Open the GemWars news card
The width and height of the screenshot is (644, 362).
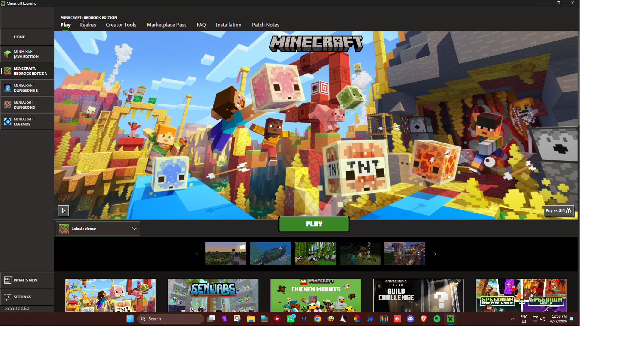(x=213, y=295)
